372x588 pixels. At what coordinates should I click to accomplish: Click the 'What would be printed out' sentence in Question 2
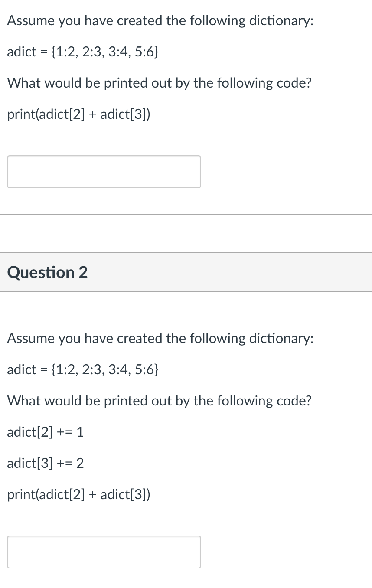160,400
